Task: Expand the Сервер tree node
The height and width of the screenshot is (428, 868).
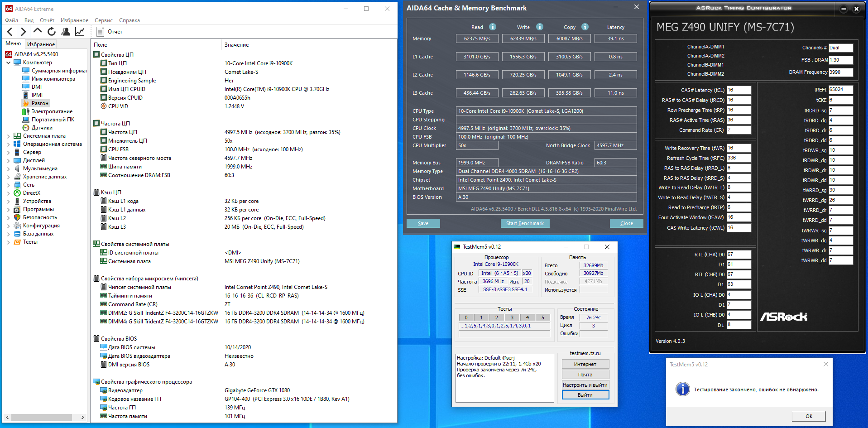Action: pyautogui.click(x=8, y=152)
